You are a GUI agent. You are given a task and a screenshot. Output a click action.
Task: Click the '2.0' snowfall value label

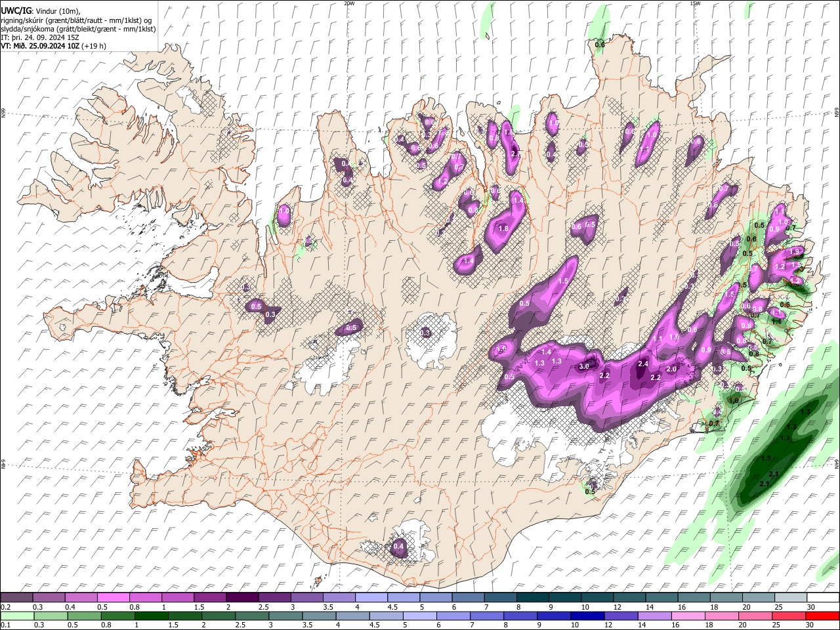pos(671,369)
